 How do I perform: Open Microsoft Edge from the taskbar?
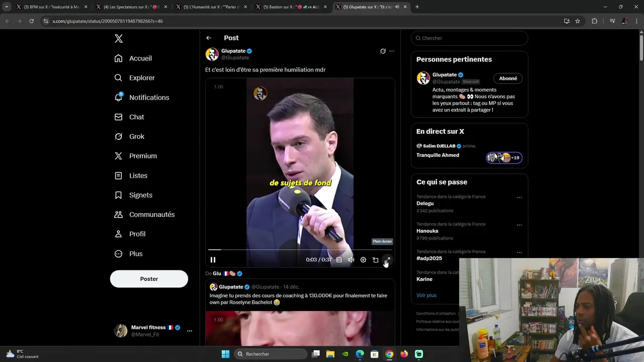[x=360, y=354]
